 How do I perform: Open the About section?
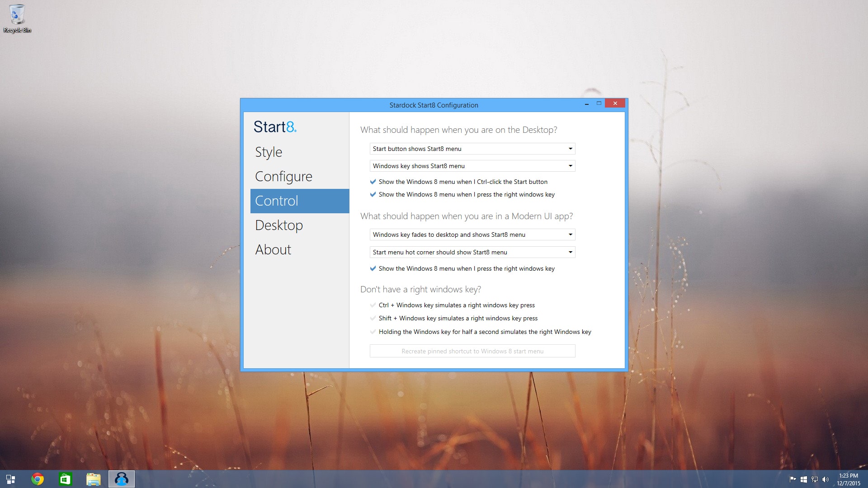pos(300,250)
